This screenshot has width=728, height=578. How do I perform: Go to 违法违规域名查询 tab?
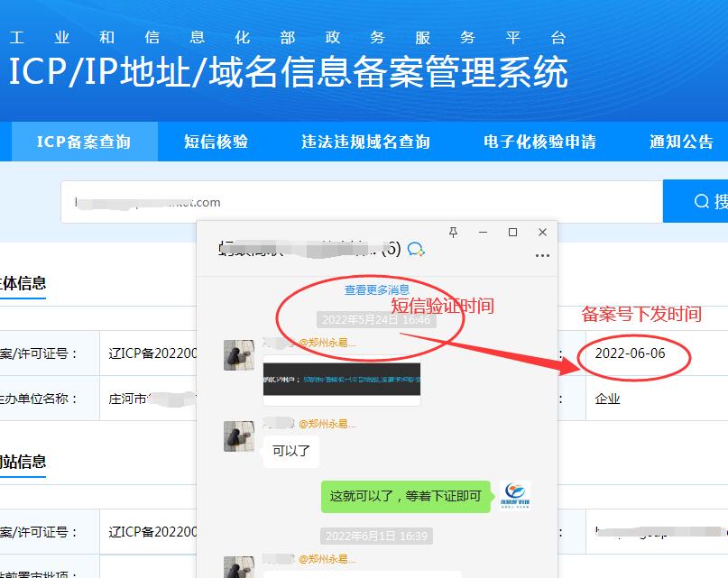[365, 142]
